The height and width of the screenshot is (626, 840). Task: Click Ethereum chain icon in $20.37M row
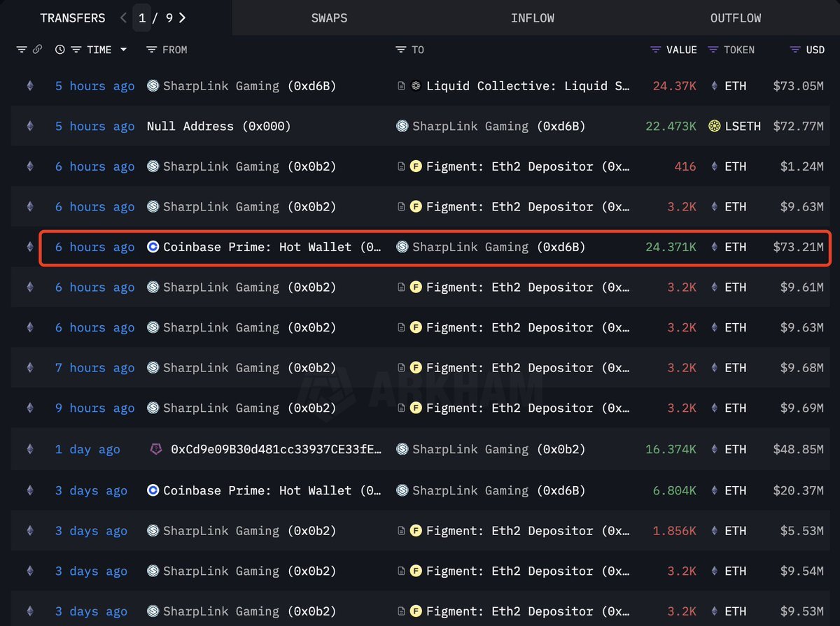[29, 491]
